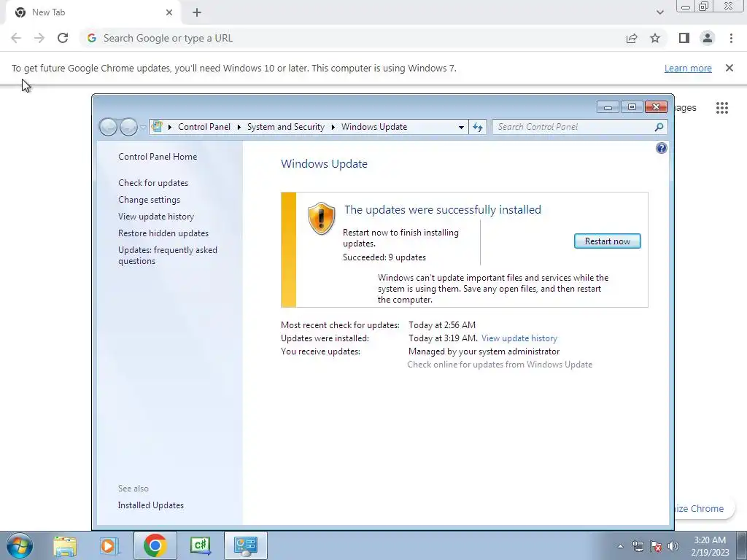
Task: Click Control Panel taskbar button
Action: (245, 545)
